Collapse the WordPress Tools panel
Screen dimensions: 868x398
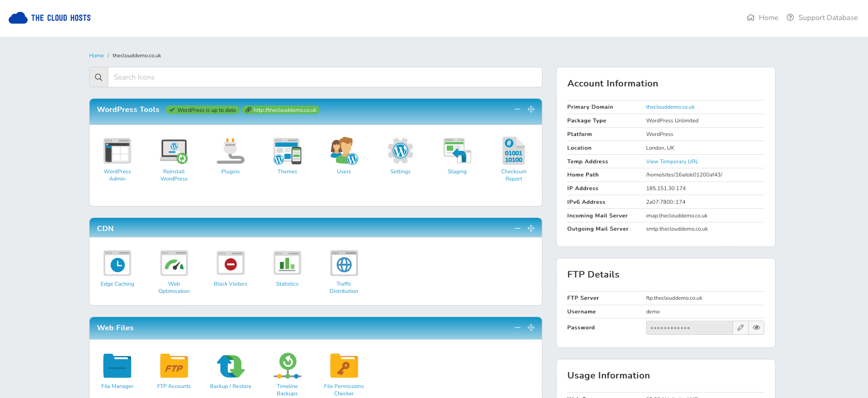click(517, 109)
